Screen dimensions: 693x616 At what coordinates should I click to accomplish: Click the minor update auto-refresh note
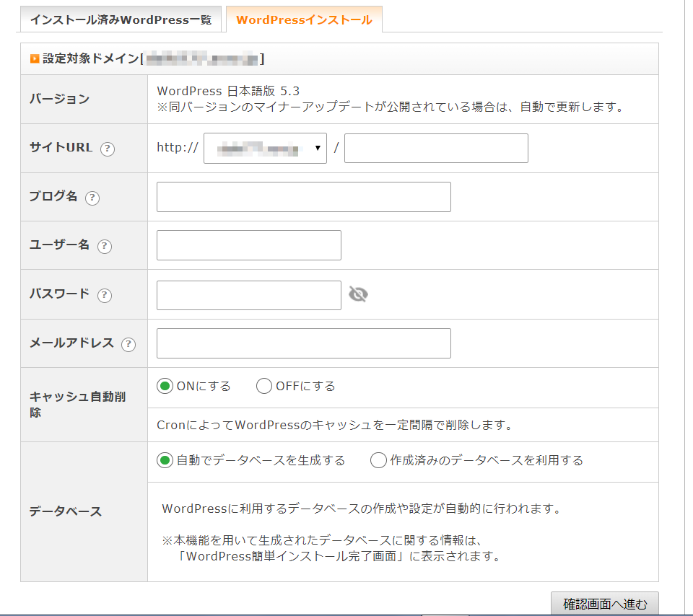pos(391,107)
